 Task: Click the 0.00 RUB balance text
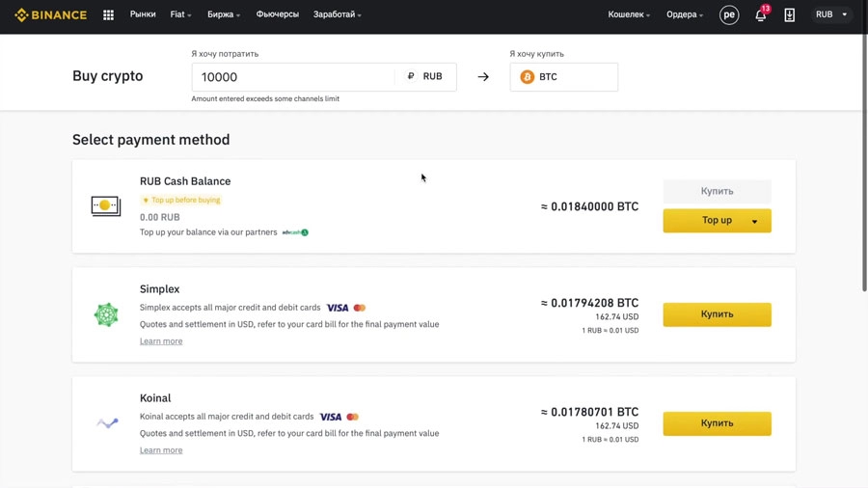[x=159, y=217]
